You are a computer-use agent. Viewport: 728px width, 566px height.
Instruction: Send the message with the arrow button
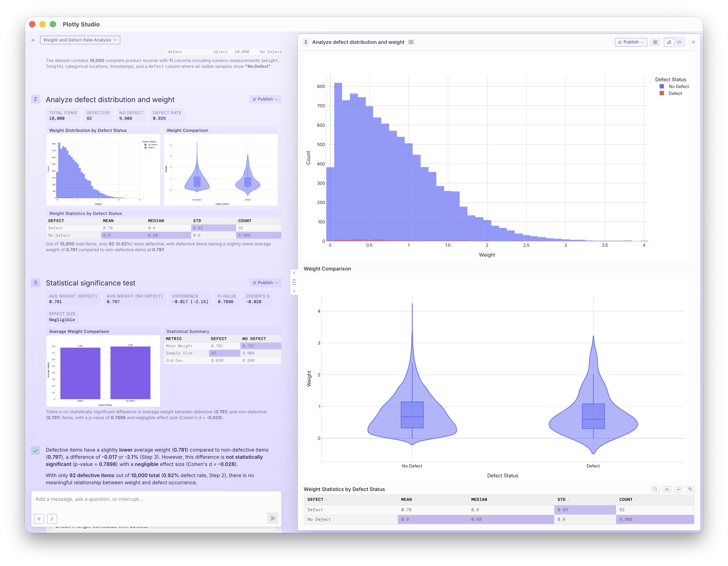pos(273,518)
